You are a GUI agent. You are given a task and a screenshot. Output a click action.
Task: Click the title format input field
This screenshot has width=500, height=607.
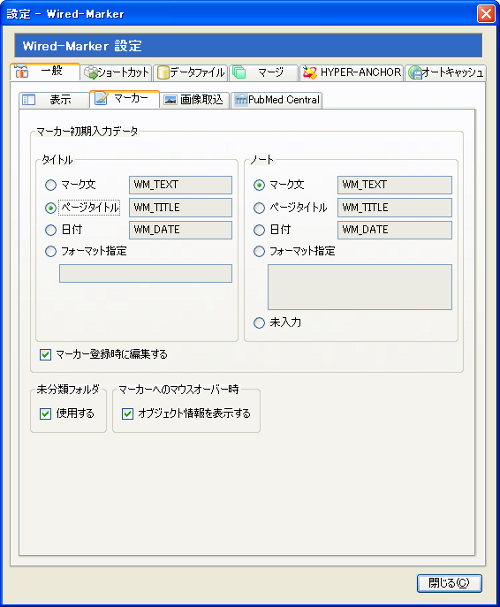[x=146, y=273]
